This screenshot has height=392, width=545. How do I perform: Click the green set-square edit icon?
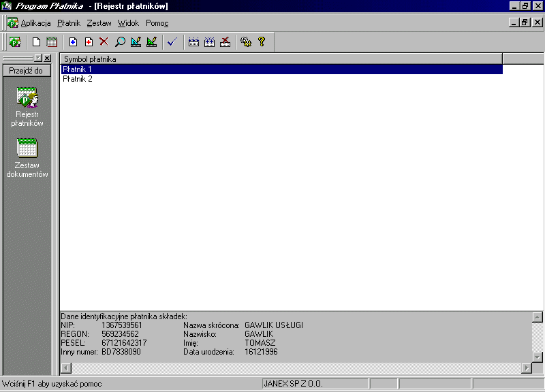pyautogui.click(x=151, y=42)
